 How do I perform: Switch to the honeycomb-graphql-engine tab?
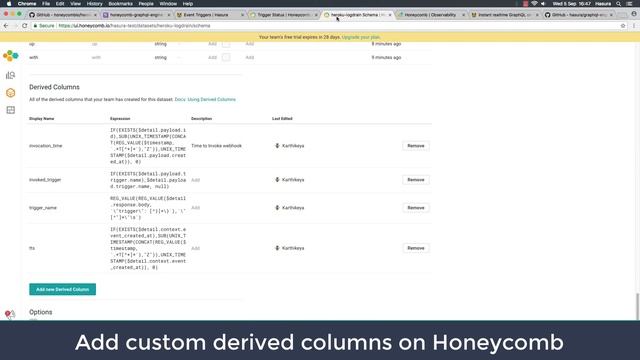[x=136, y=15]
